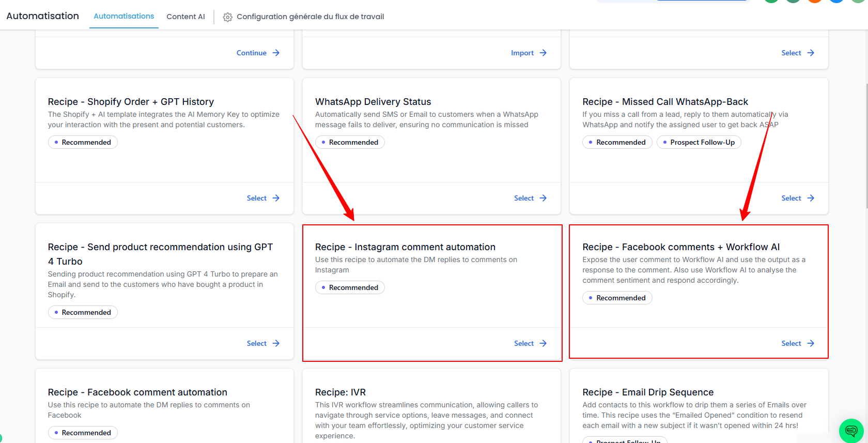868x443 pixels.
Task: Click the Recommended tag on Shopify Order + GPT History
Action: tap(83, 142)
